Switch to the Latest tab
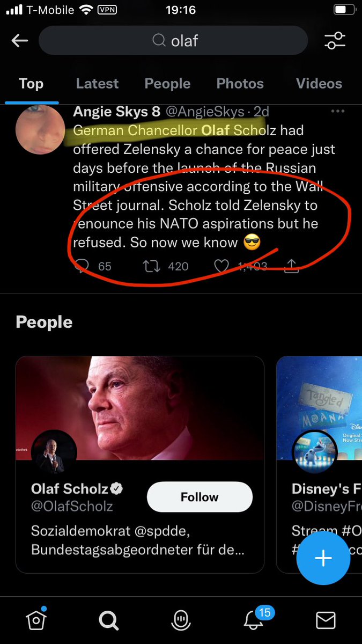 (x=97, y=84)
